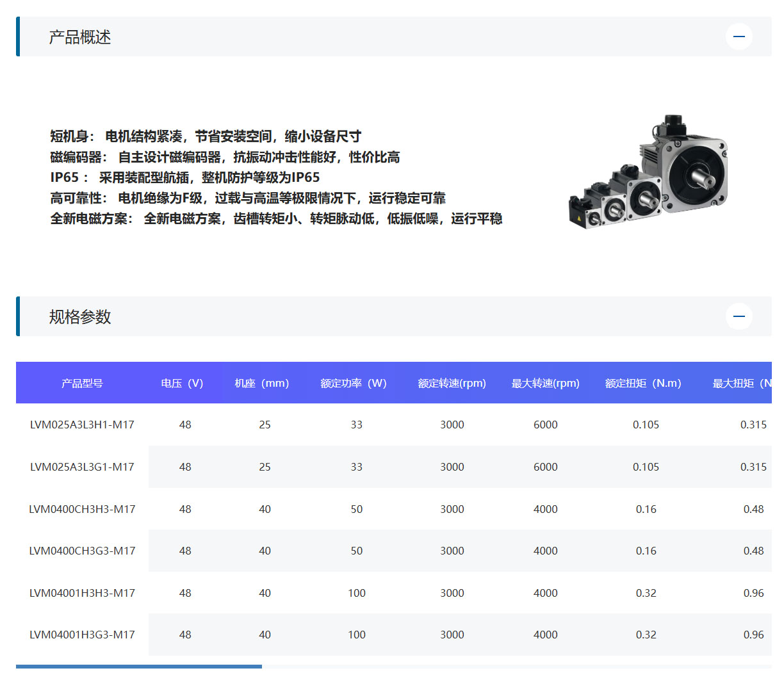Click the 产品型号 column header
Viewport: 784px width, 689px height.
coord(82,383)
